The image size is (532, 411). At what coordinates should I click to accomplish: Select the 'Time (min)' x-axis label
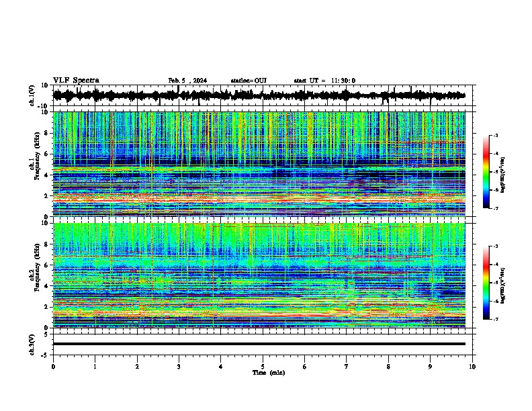pos(269,373)
